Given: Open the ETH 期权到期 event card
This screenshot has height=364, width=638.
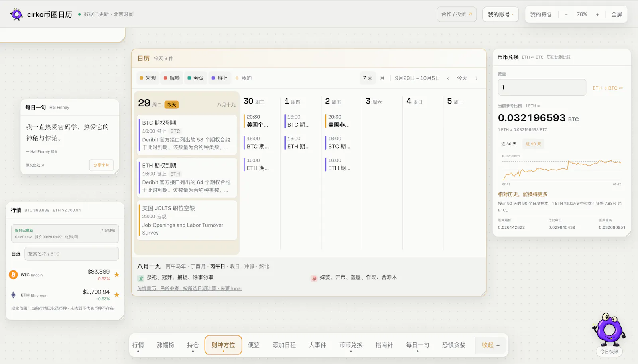Looking at the screenshot, I should point(187,178).
